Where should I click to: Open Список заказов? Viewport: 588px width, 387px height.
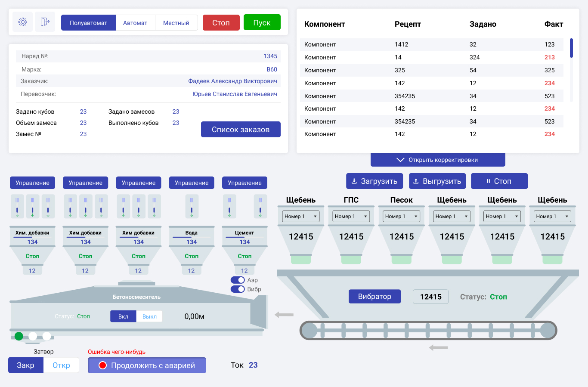(x=241, y=130)
